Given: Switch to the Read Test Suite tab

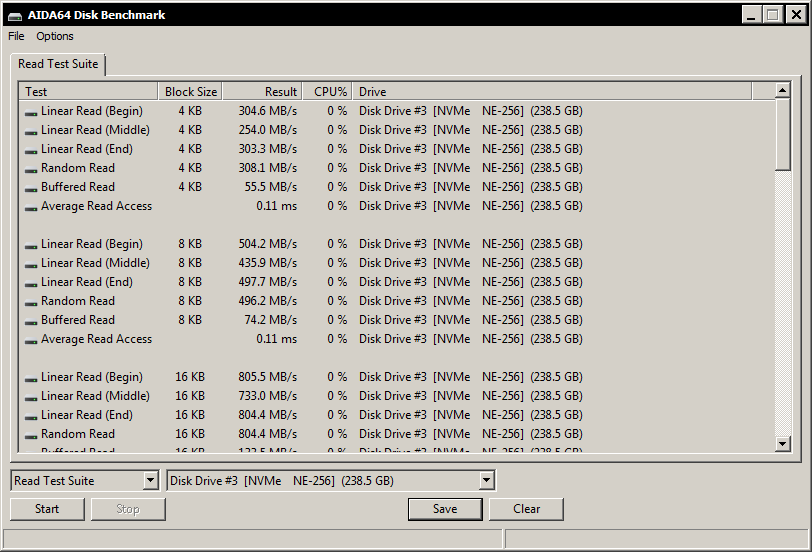Looking at the screenshot, I should click(58, 64).
